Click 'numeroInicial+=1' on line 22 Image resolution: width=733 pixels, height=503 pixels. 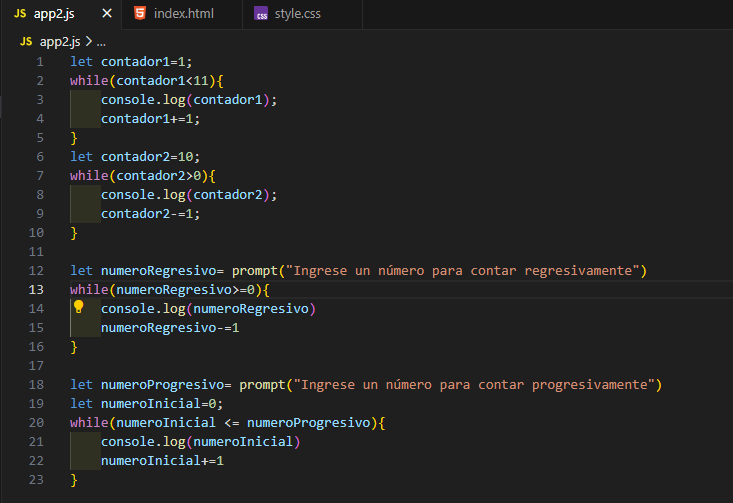pos(162,460)
